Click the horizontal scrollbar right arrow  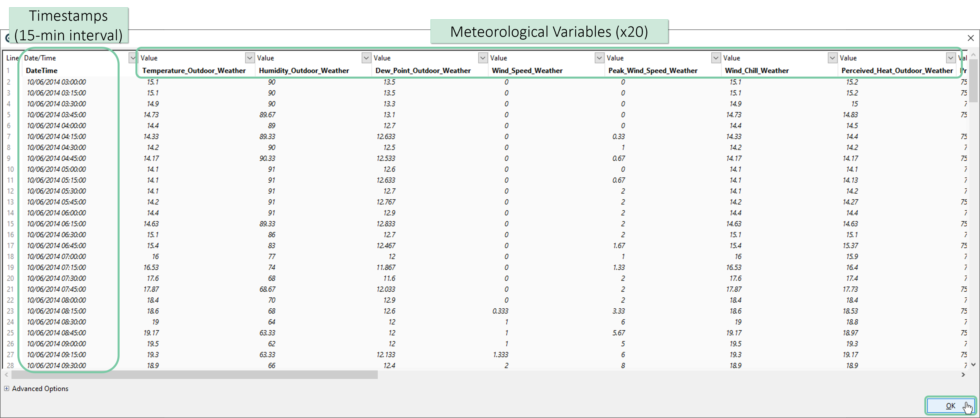963,375
